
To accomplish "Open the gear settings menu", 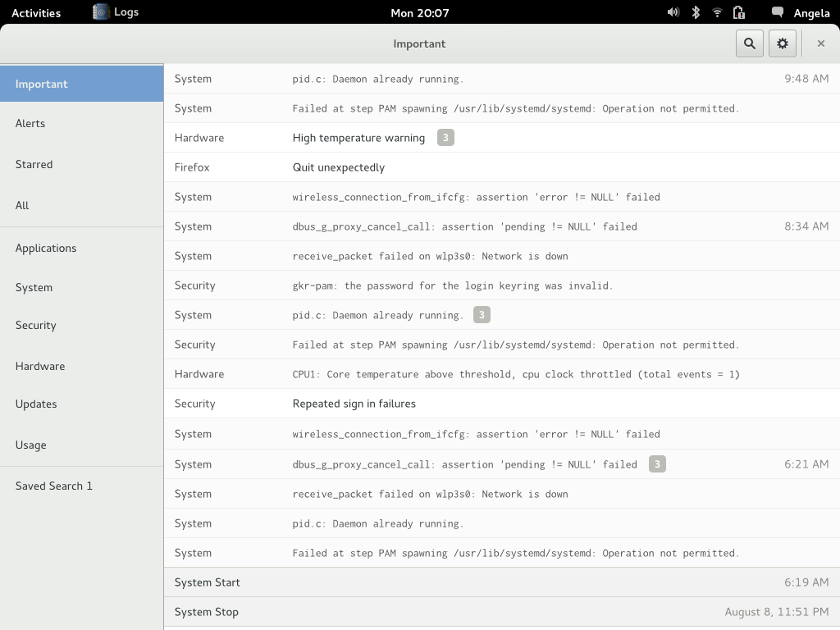I will click(782, 43).
